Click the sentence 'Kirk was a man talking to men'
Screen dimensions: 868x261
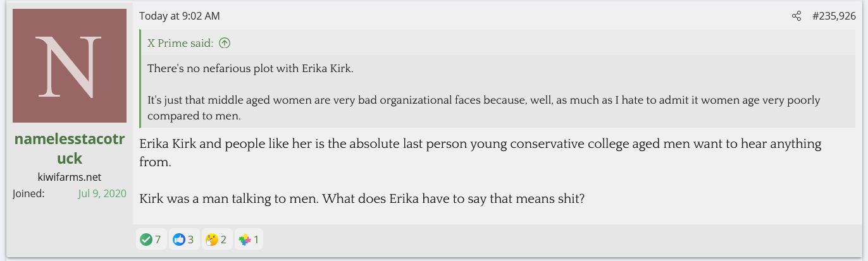point(361,198)
